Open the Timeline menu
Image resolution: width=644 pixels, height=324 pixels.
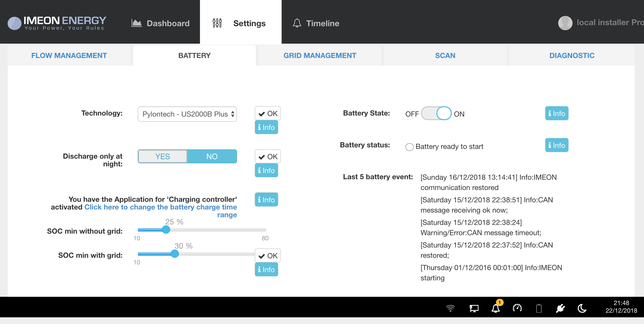pyautogui.click(x=316, y=23)
